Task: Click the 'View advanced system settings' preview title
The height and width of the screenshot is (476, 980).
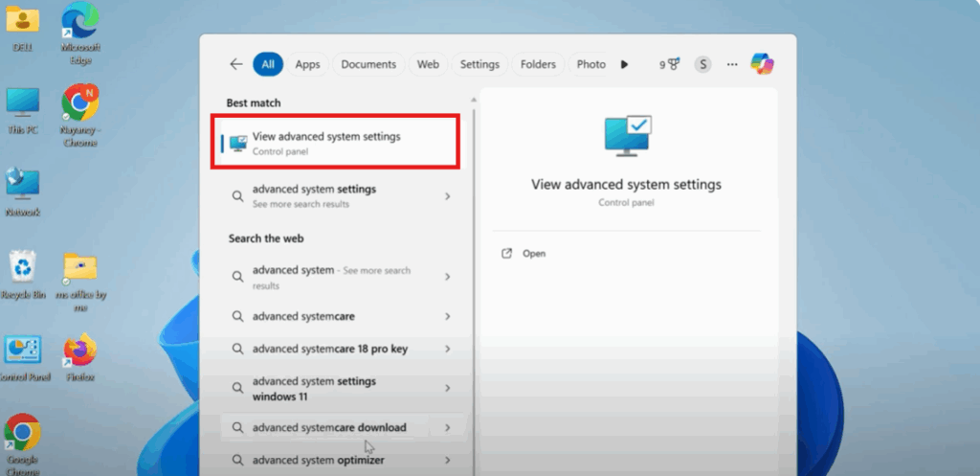Action: [626, 185]
